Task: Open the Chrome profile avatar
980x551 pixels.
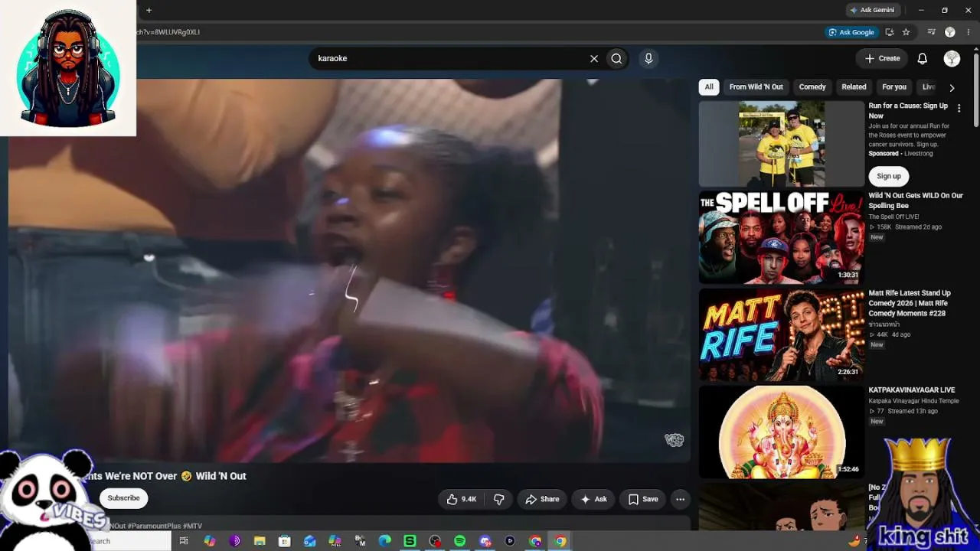Action: coord(950,32)
